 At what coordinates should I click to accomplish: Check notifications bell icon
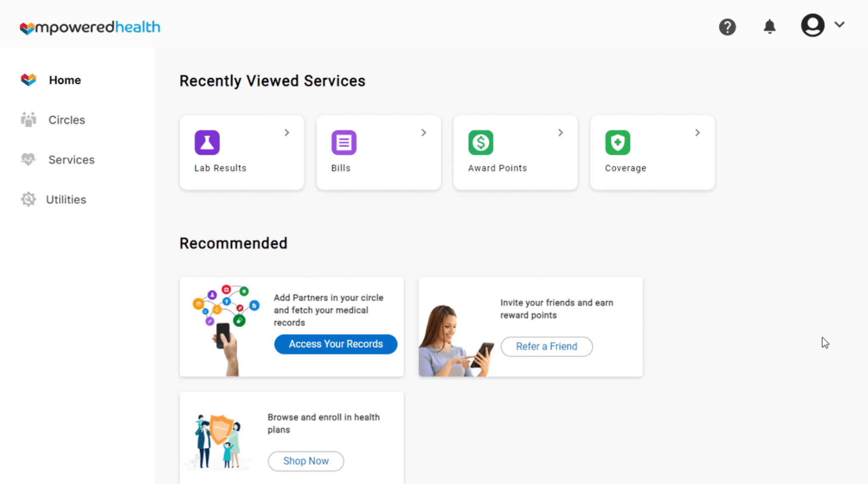[769, 27]
